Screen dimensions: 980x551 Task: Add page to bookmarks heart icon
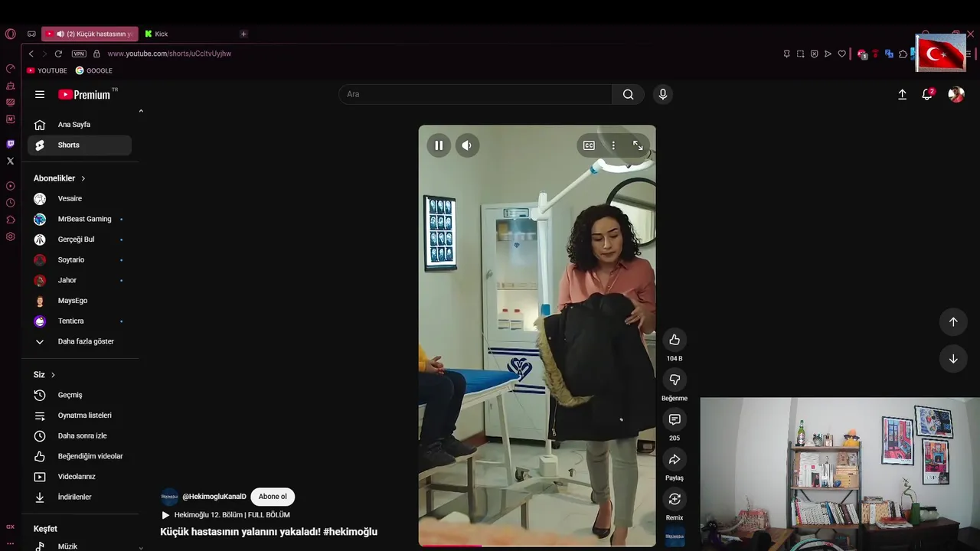point(841,54)
